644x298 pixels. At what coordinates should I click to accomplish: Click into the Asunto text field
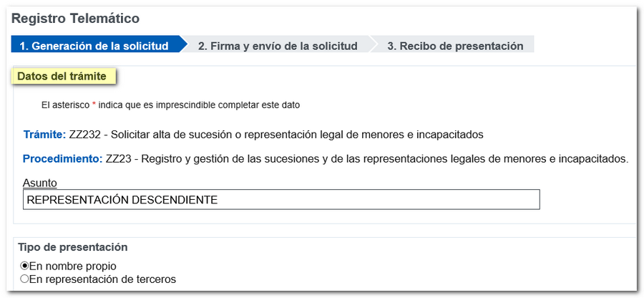point(280,200)
